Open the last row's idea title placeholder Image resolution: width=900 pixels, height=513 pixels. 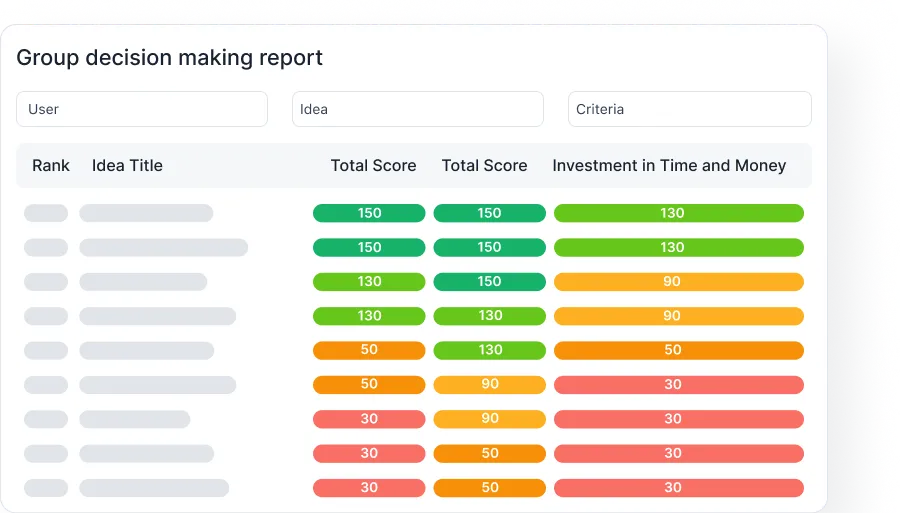(154, 488)
